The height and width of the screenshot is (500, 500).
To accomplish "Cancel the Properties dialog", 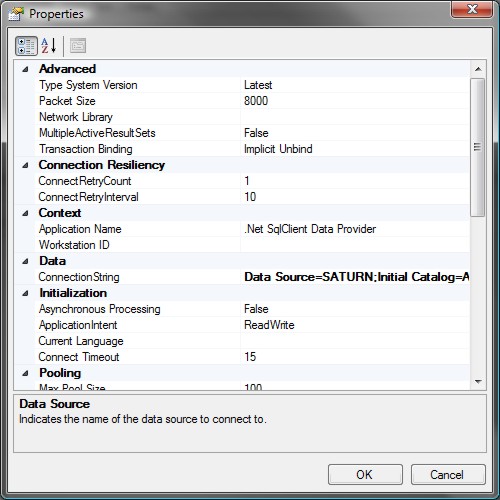I will (x=448, y=474).
